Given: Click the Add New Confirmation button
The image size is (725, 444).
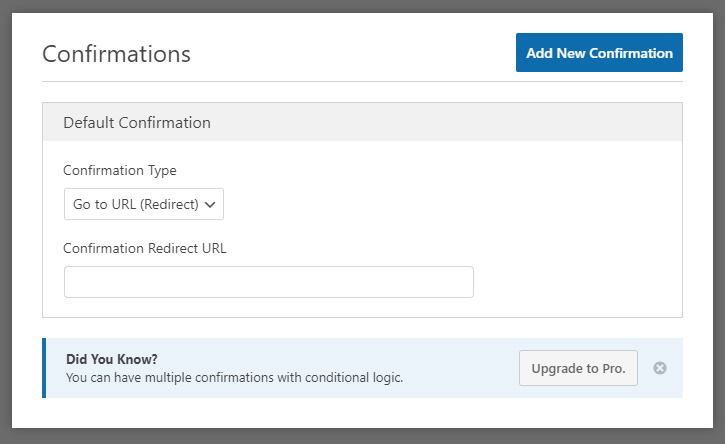Looking at the screenshot, I should (x=599, y=53).
